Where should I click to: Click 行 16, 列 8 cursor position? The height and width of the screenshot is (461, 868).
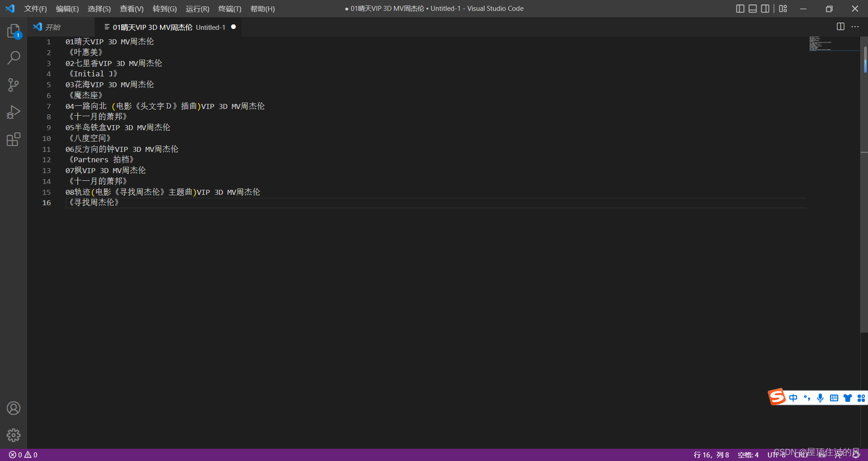[711, 455]
